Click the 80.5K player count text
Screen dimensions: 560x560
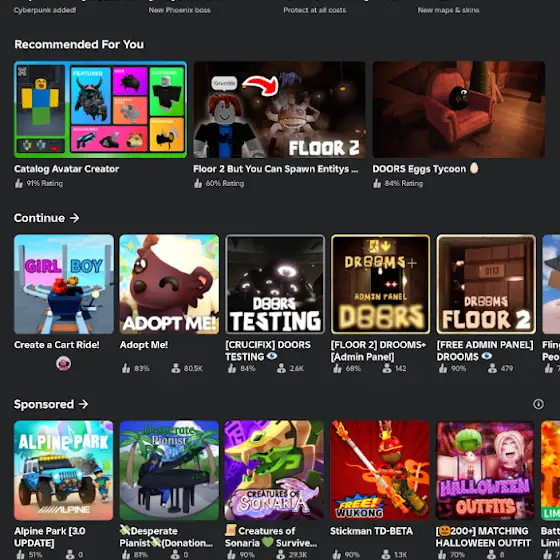click(193, 368)
